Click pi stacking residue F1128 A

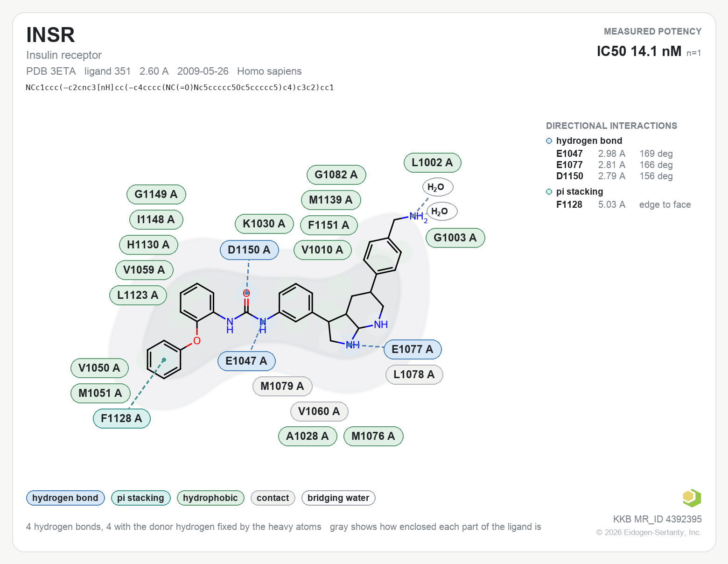click(122, 419)
